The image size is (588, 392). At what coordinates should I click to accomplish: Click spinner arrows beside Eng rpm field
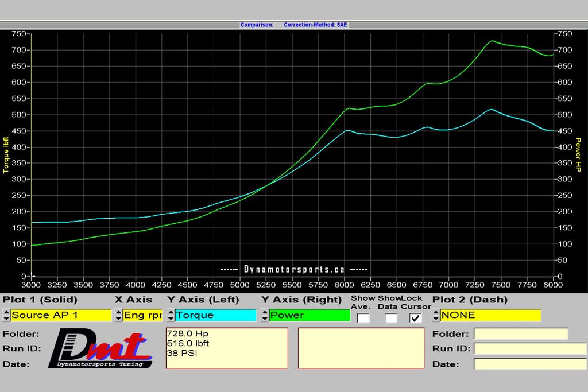tap(118, 315)
